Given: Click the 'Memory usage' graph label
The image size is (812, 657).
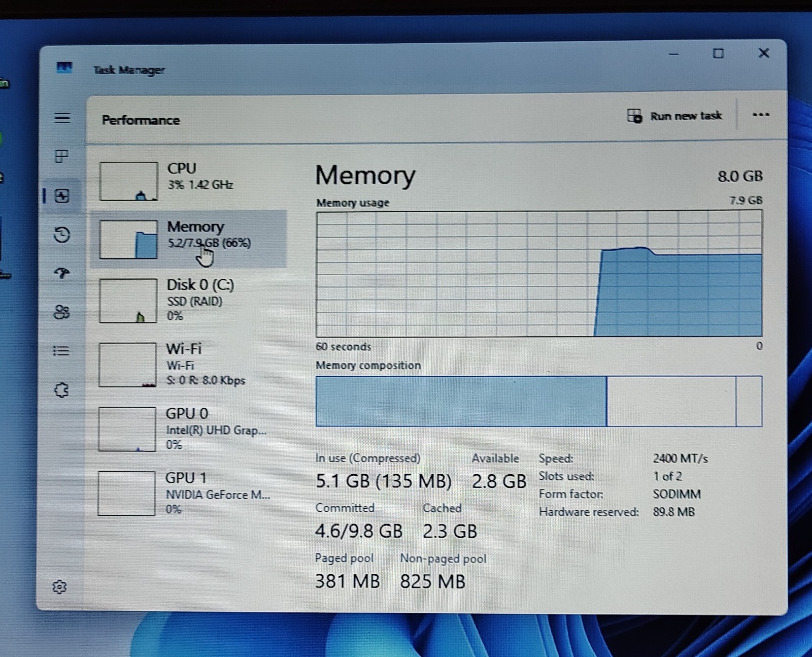Looking at the screenshot, I should click(x=353, y=203).
